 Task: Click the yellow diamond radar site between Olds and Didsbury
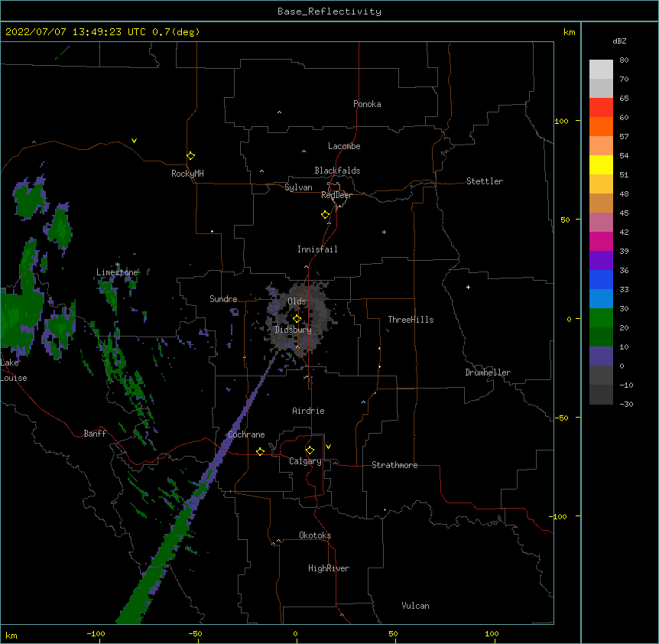(x=297, y=319)
